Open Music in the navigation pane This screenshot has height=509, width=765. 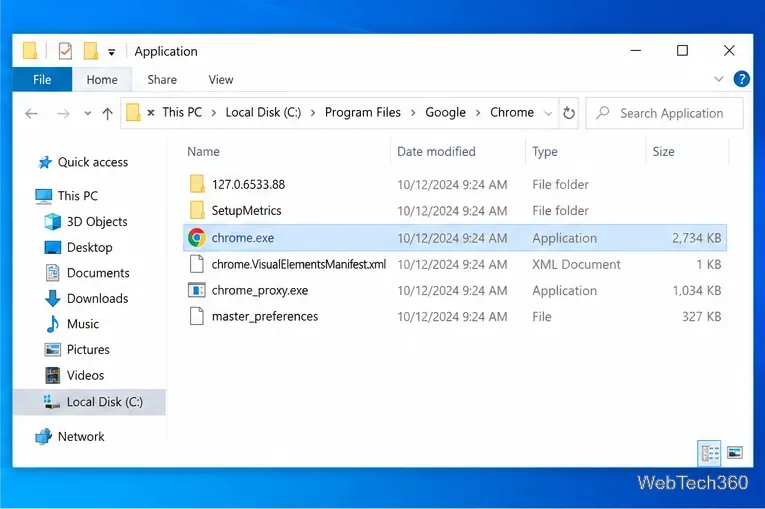pyautogui.click(x=83, y=324)
